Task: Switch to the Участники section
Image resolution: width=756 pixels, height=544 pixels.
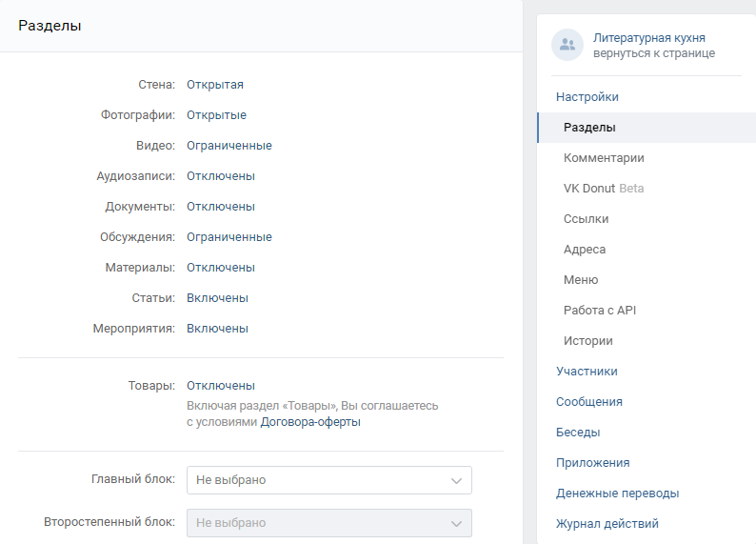Action: coord(587,372)
